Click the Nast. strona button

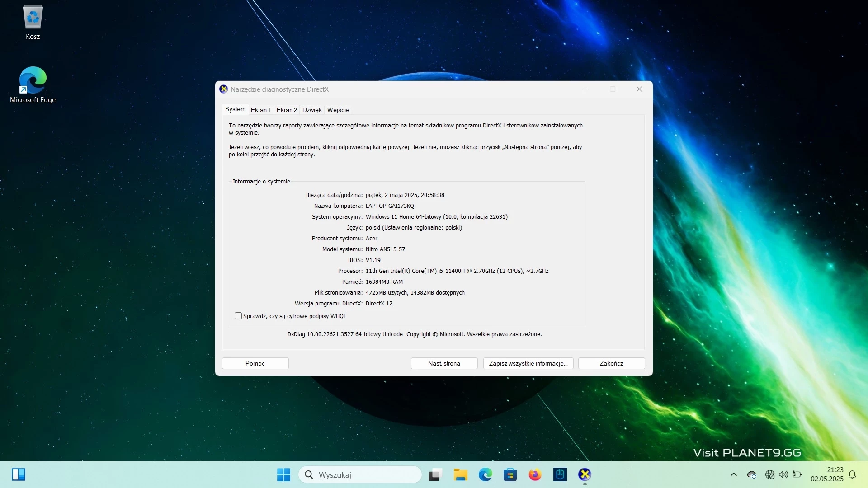[444, 363]
